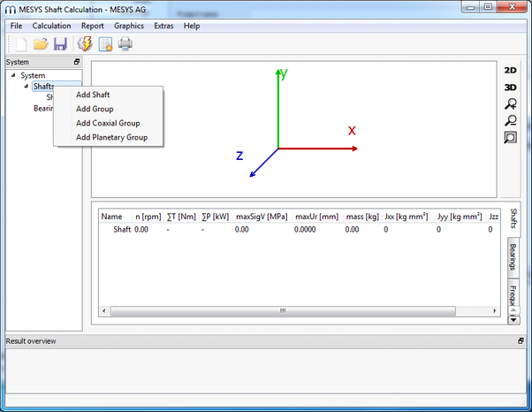
Task: Fit view with the zoom-to-fit icon
Action: click(510, 137)
